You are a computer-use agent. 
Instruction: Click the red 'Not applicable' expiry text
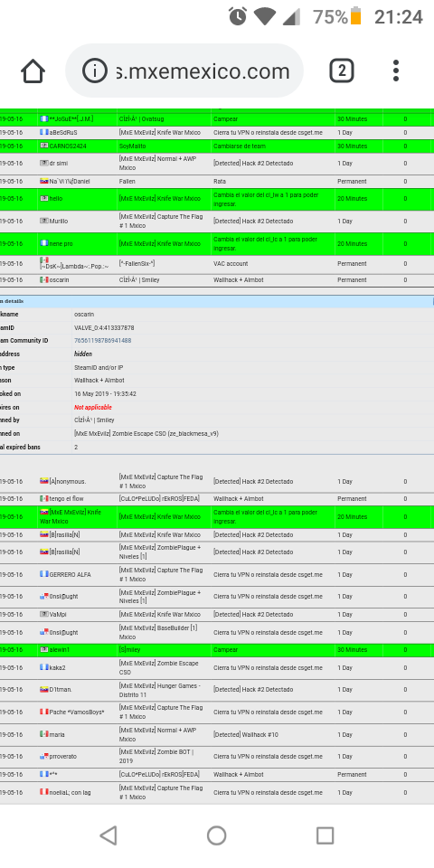pyautogui.click(x=93, y=407)
